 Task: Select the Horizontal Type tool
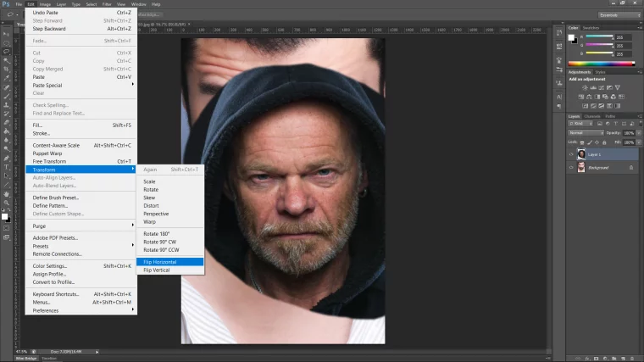pyautogui.click(x=7, y=167)
